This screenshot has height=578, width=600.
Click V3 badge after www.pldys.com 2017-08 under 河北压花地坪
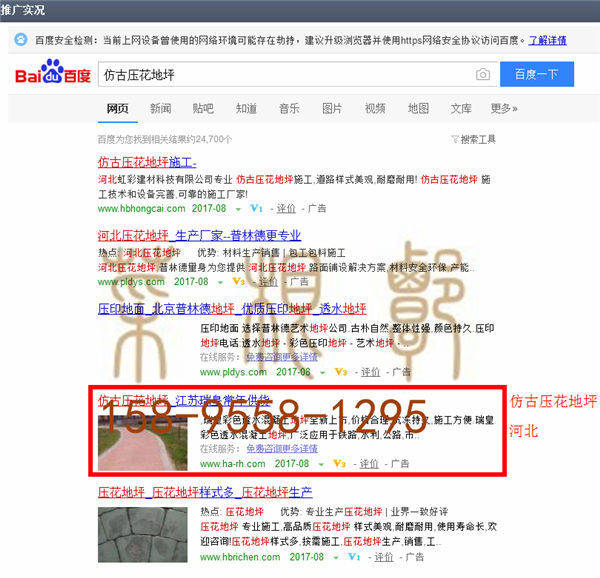point(238,282)
